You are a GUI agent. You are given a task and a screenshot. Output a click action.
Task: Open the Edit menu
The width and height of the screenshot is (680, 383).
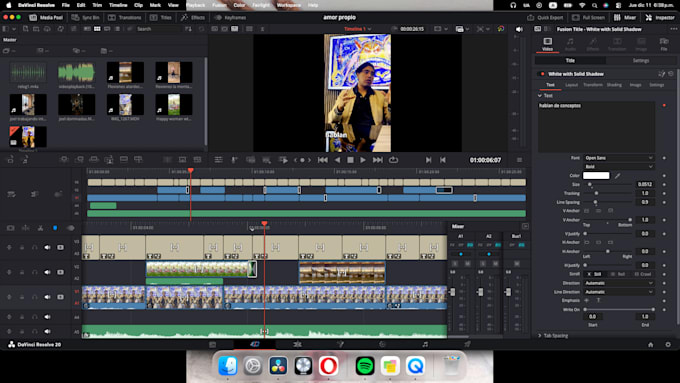coord(81,5)
